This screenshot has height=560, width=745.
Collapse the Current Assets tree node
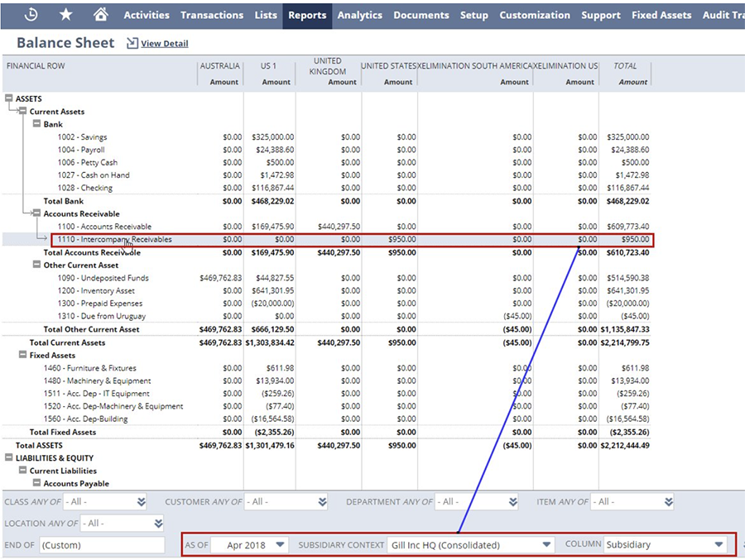[23, 112]
